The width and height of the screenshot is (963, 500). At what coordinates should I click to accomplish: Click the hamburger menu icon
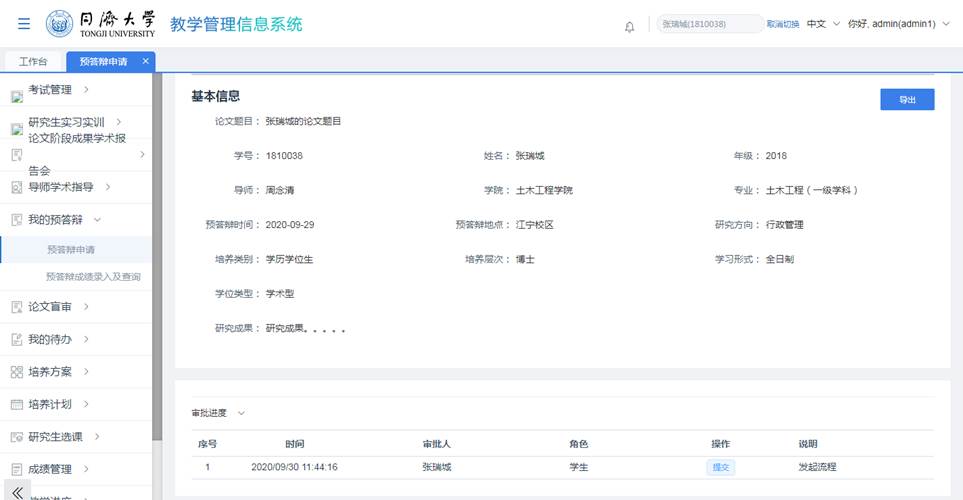coord(24,24)
